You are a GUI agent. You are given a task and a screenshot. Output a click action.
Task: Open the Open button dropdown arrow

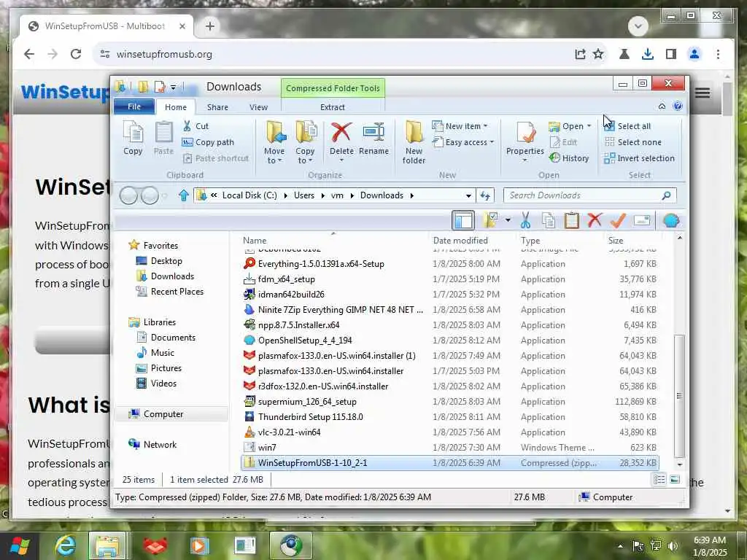coord(589,126)
